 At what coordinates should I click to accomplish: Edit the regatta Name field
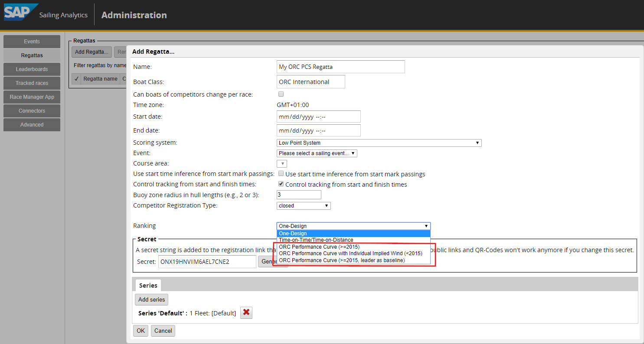coord(340,67)
